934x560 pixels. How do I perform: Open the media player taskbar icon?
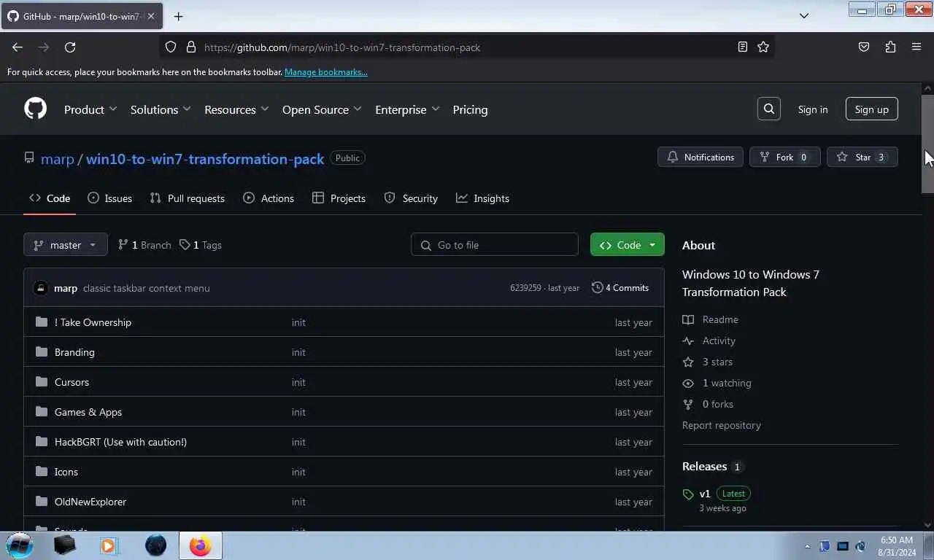point(108,545)
